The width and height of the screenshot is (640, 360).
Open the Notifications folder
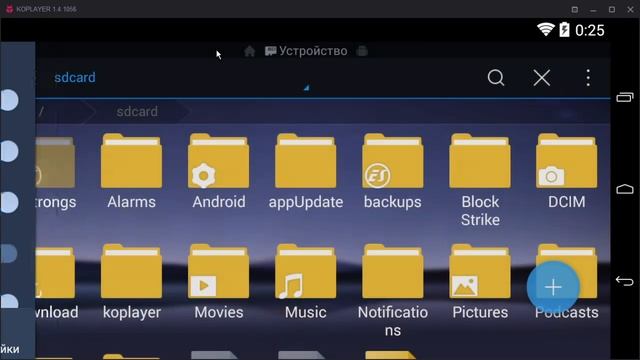[x=393, y=290]
